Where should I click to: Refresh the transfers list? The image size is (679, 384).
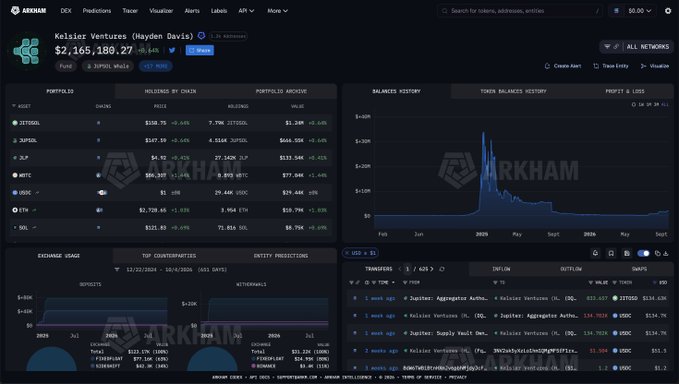click(x=442, y=269)
